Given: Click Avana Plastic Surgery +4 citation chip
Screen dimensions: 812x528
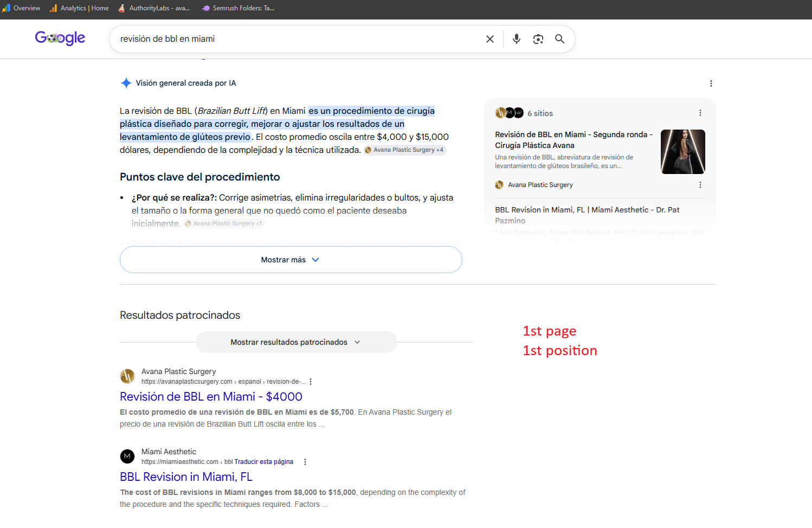Looking at the screenshot, I should [x=404, y=150].
